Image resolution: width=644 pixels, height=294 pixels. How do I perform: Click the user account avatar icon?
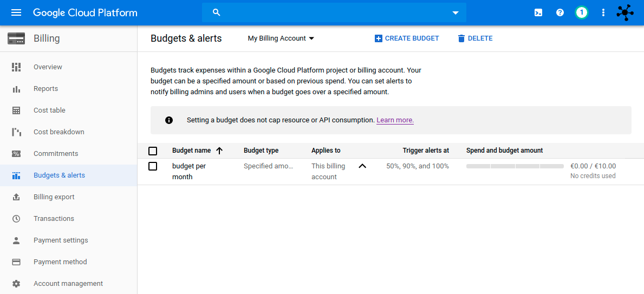tap(625, 12)
